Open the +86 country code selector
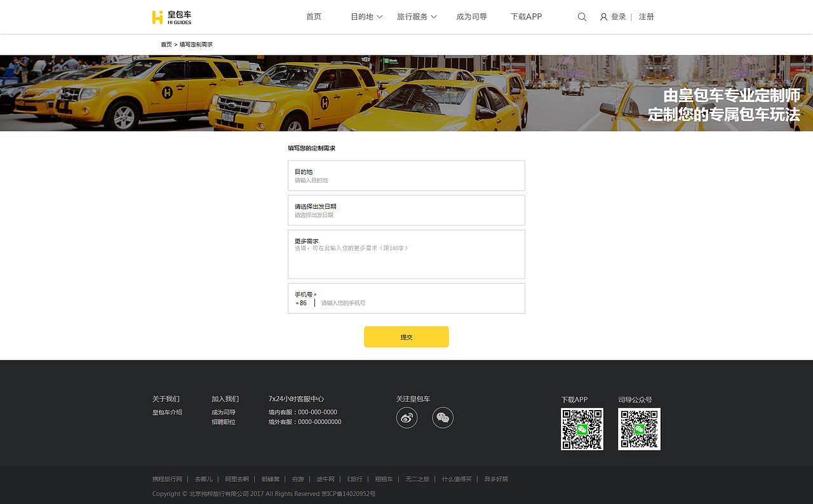Screen dimensions: 813x504 301,303
